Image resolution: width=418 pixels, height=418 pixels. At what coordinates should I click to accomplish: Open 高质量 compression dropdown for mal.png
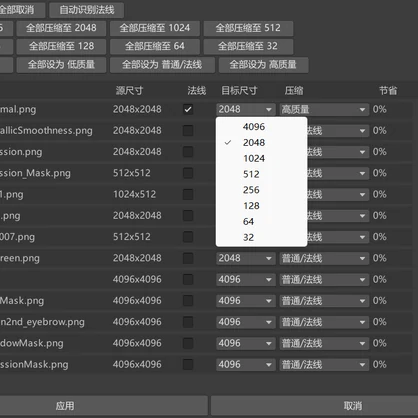coord(324,109)
